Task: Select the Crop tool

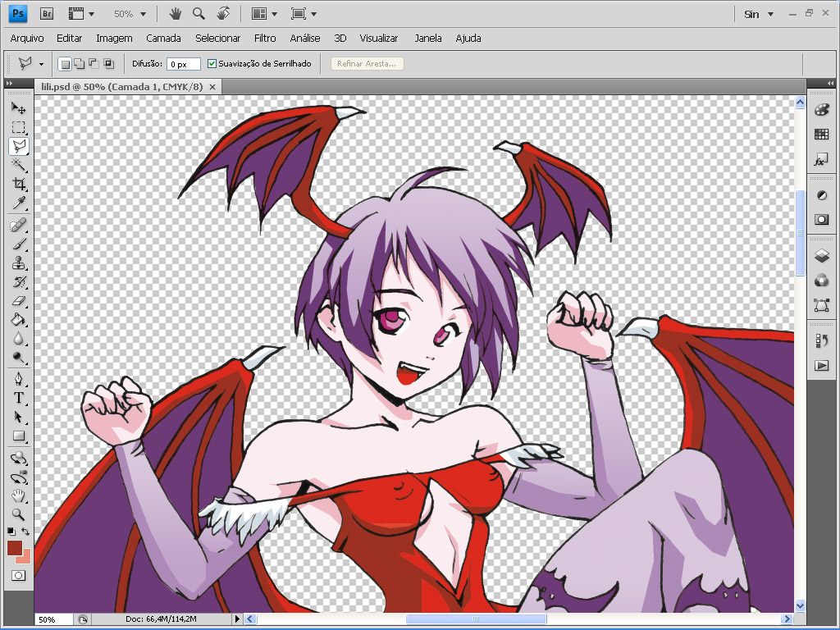Action: coord(19,184)
